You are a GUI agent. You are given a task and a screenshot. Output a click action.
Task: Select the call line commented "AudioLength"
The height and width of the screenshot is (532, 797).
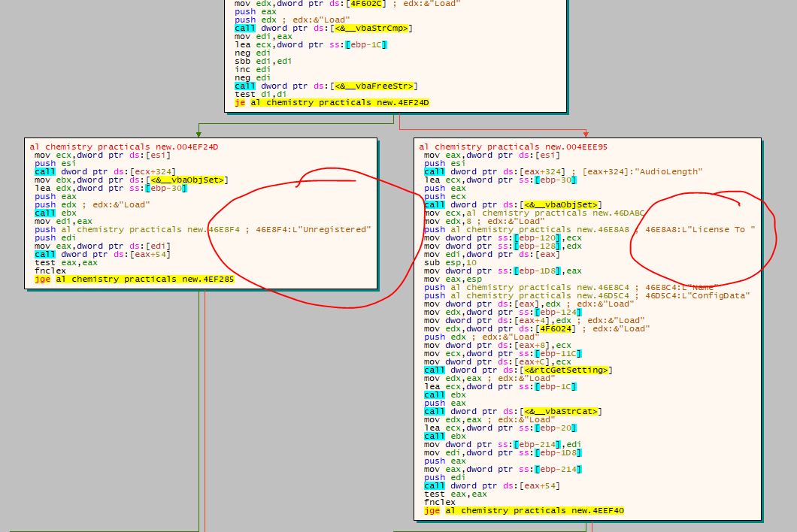[562, 172]
